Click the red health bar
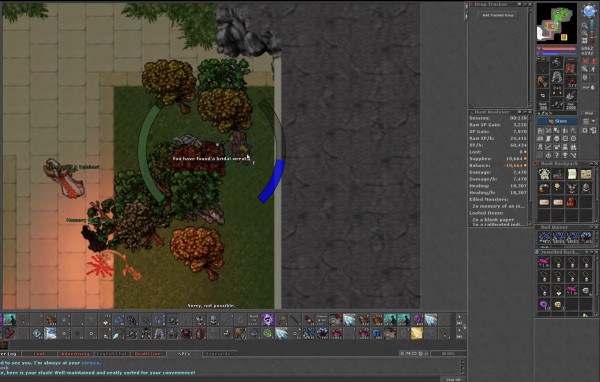600x382 pixels. click(559, 48)
